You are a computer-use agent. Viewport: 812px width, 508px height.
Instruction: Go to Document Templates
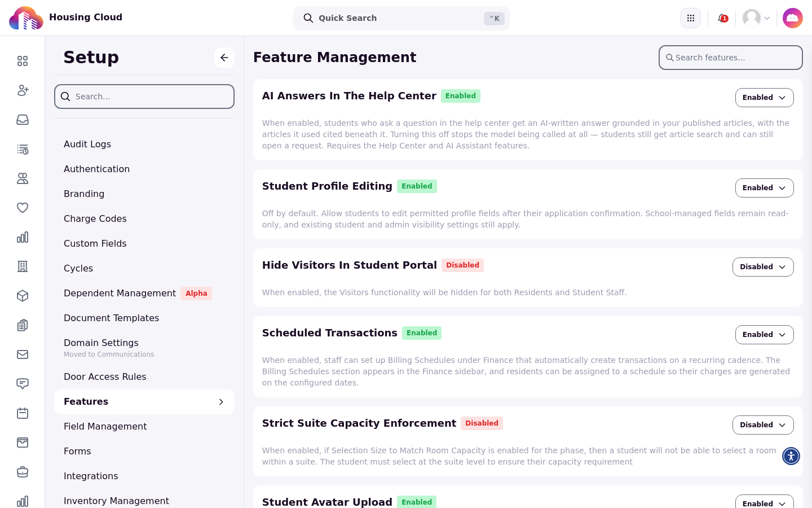[111, 318]
